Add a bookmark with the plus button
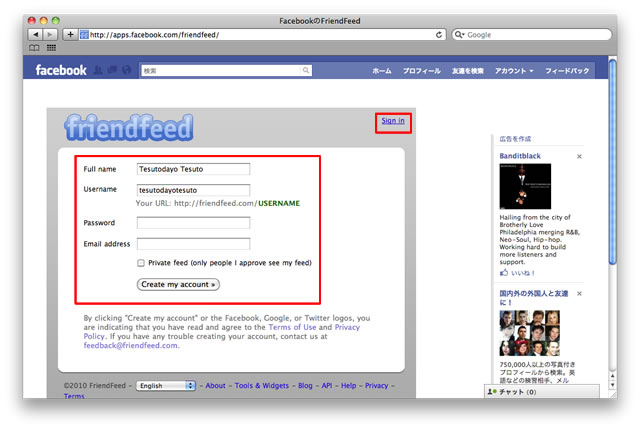Image resolution: width=640 pixels, height=430 pixels. coord(70,35)
